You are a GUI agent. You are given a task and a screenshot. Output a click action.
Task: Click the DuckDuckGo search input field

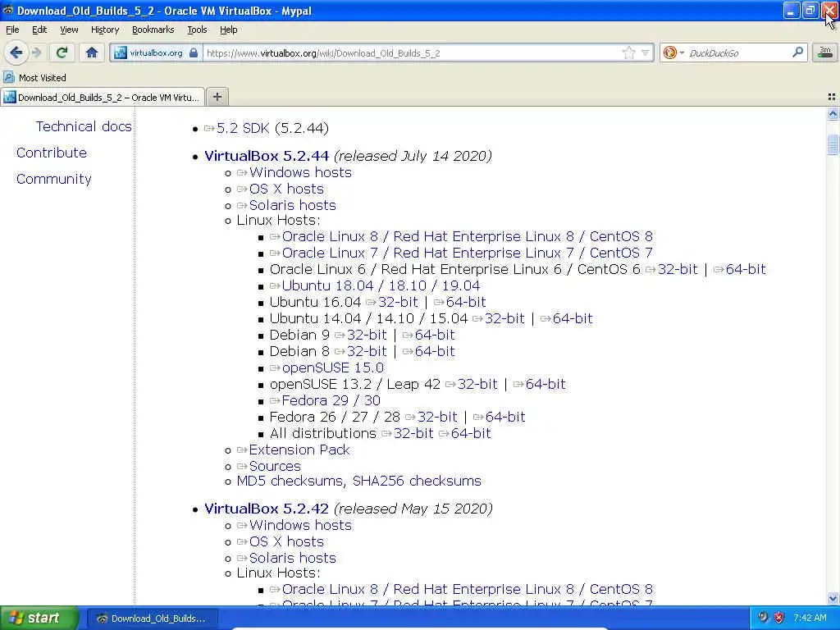tap(738, 52)
